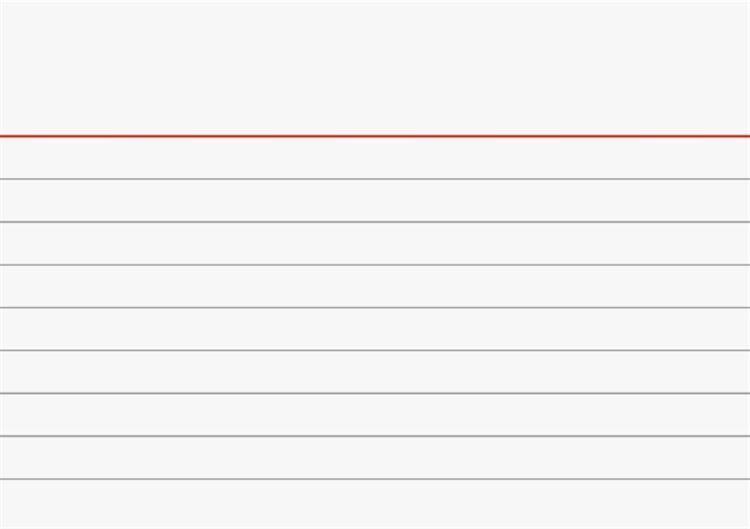Click the bottom margin below last gray line
The image size is (750, 529).
[x=375, y=504]
